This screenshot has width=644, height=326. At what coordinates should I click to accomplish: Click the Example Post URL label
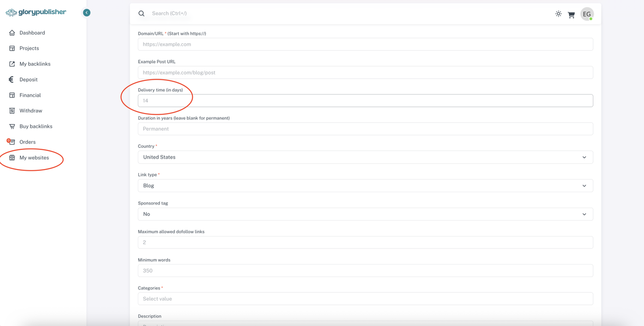pyautogui.click(x=156, y=61)
